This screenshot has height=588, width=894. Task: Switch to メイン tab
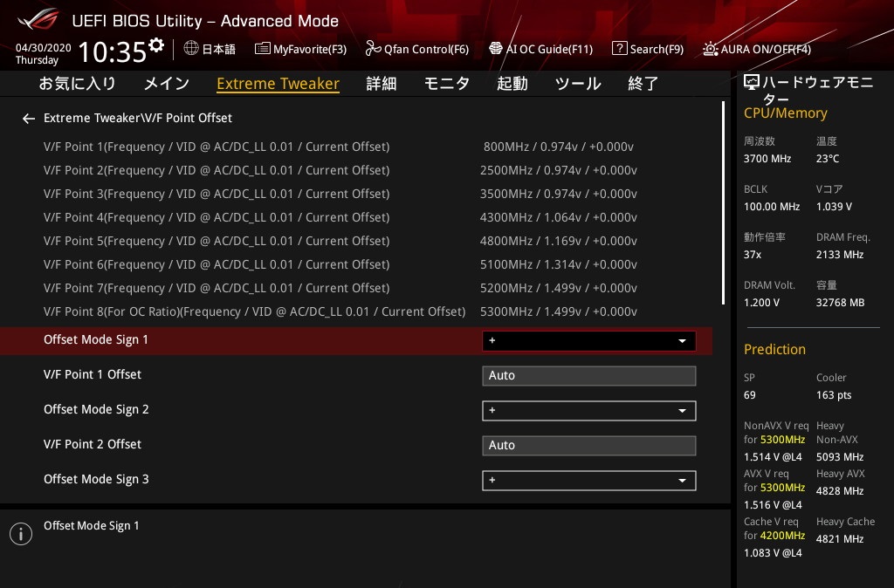coord(167,84)
